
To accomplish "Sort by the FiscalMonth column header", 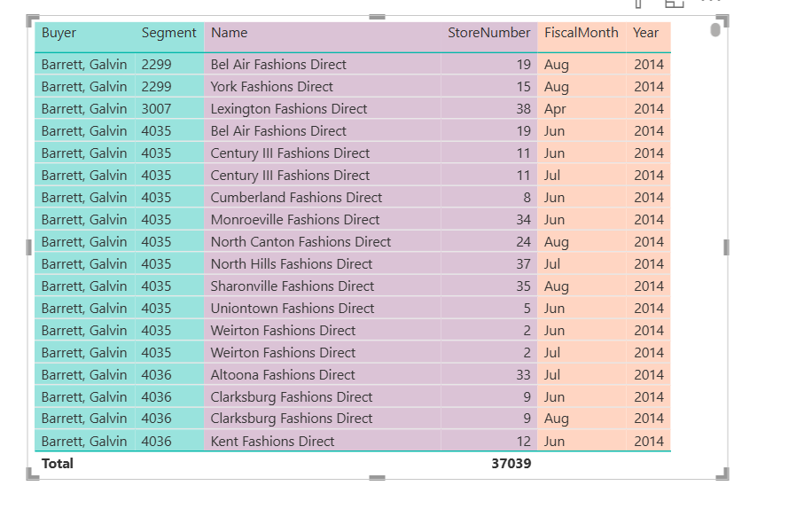I will pos(581,33).
